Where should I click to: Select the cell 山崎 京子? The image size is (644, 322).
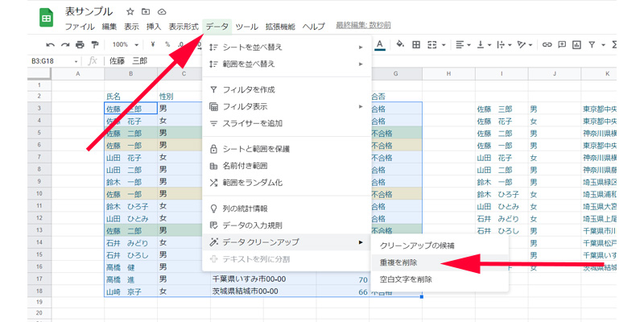tap(130, 291)
